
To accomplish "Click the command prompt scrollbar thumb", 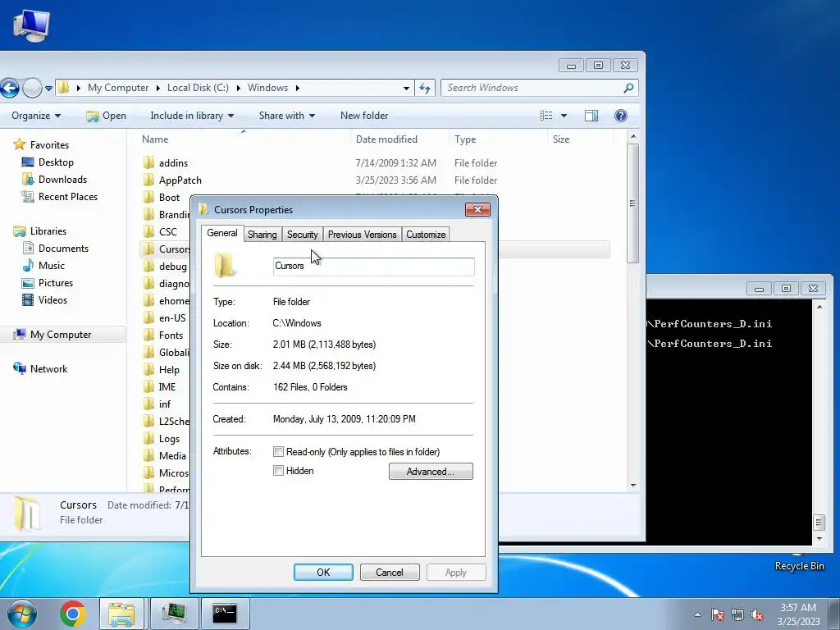I will pos(819,521).
